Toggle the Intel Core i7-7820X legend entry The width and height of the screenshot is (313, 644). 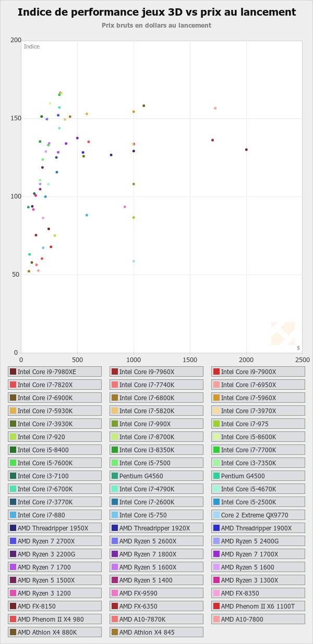click(55, 385)
